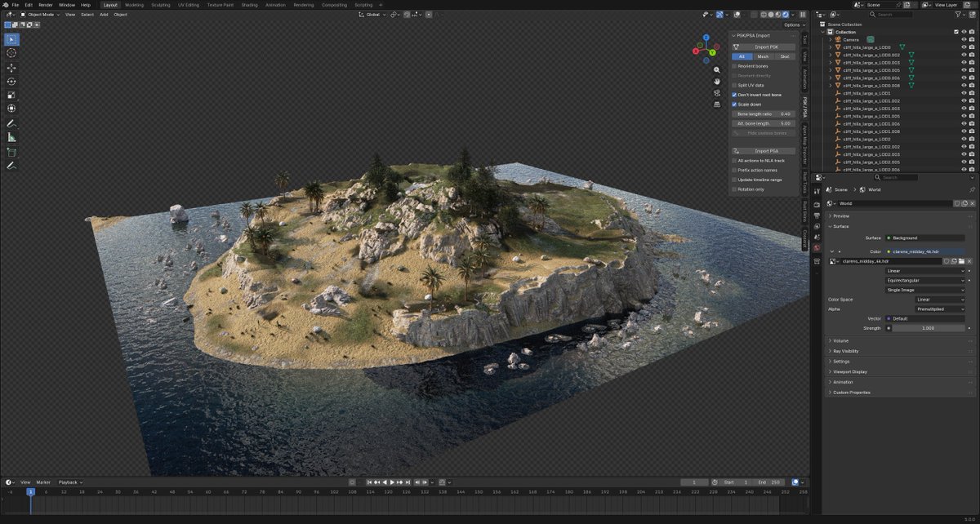Open the Blender logo menu
The width and height of the screenshot is (980, 524).
pyautogui.click(x=5, y=4)
